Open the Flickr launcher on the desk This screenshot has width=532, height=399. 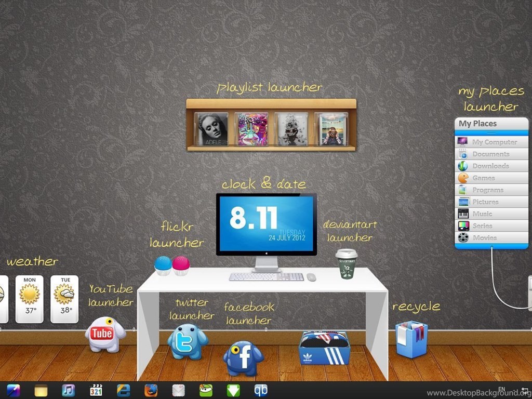tap(172, 265)
